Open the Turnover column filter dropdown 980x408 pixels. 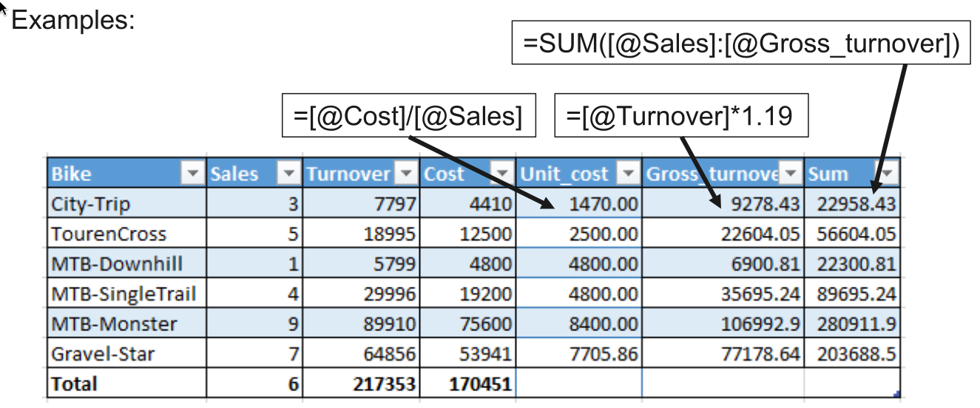pos(406,174)
